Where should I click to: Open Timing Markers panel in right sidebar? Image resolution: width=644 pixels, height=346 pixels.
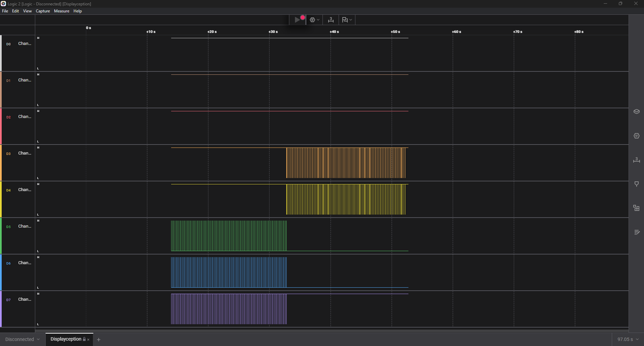[x=636, y=160]
